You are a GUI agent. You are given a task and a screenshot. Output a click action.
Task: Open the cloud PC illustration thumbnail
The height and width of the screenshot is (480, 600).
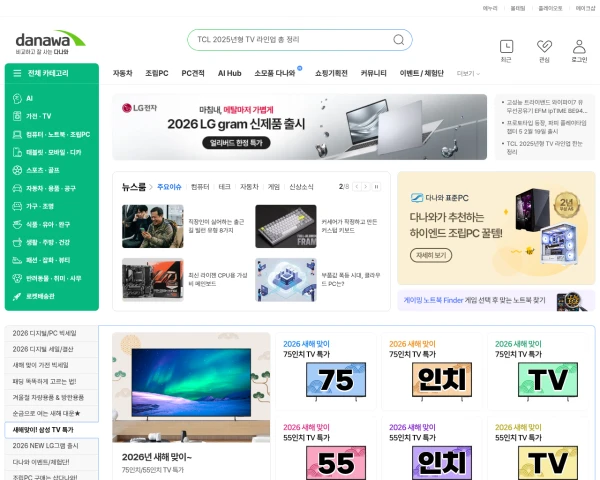(x=286, y=280)
